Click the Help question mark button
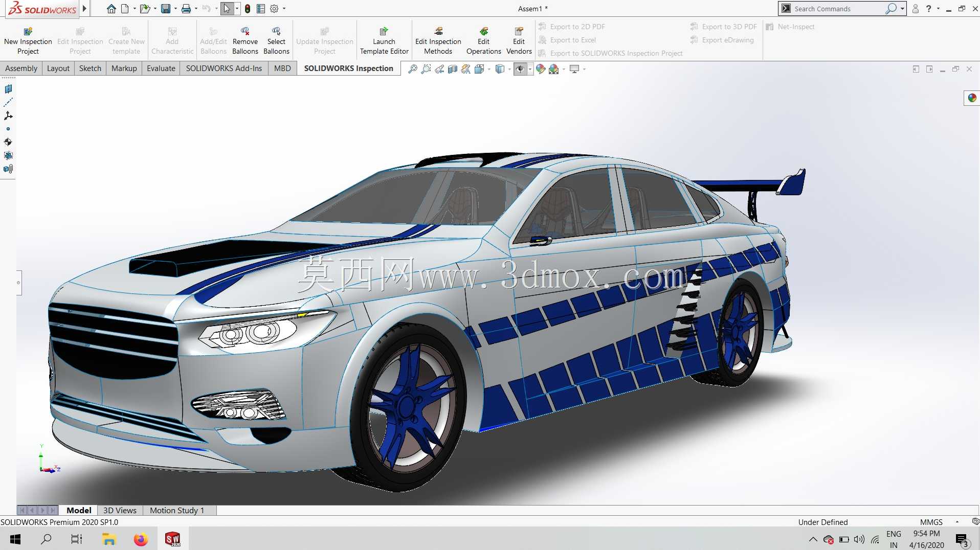Screen dimensions: 980x550 pyautogui.click(x=928, y=9)
